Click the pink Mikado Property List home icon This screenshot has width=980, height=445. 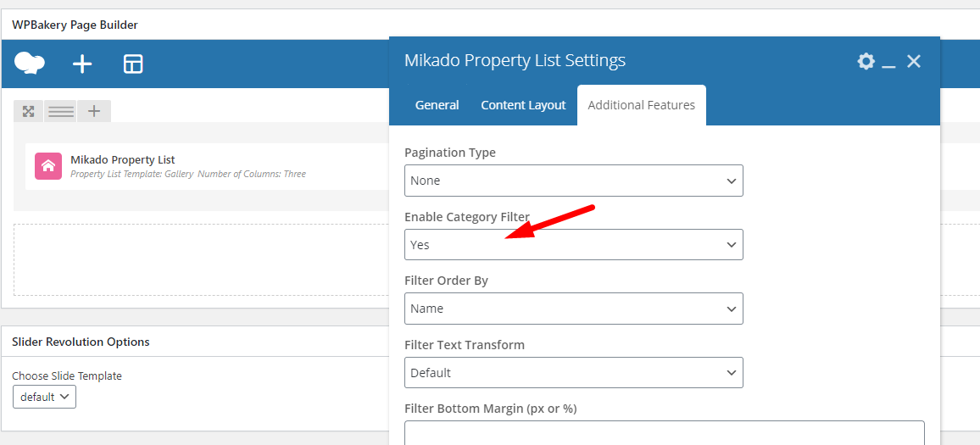click(x=48, y=166)
